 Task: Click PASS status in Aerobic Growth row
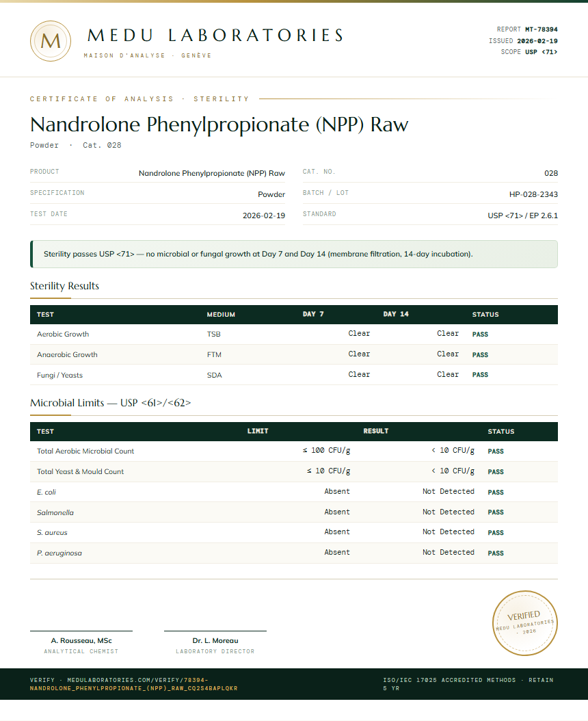click(x=480, y=335)
